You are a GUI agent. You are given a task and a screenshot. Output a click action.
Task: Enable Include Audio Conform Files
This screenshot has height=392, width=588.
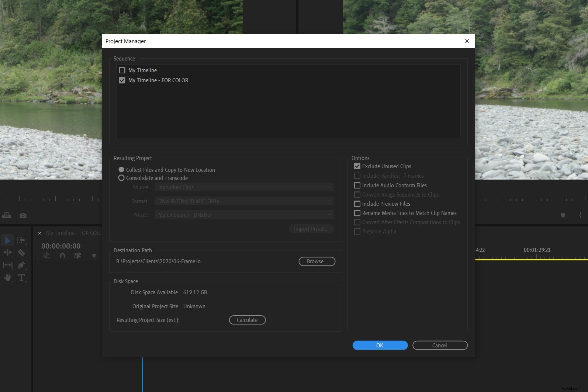click(357, 185)
